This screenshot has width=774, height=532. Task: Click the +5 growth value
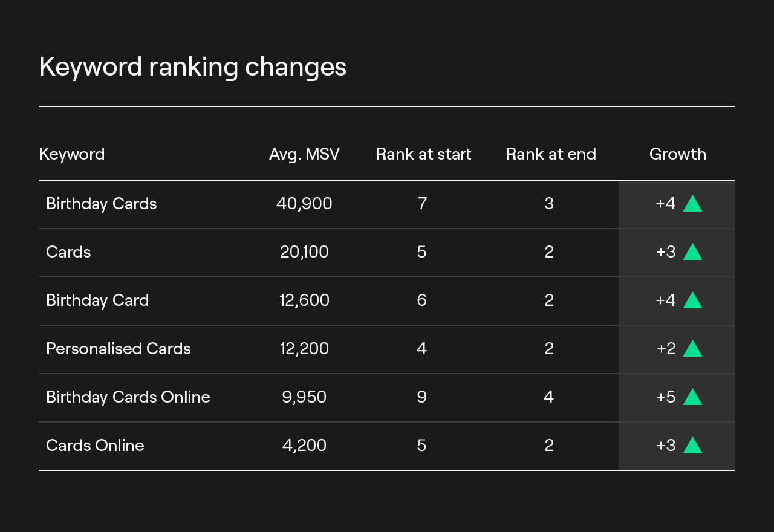click(666, 397)
